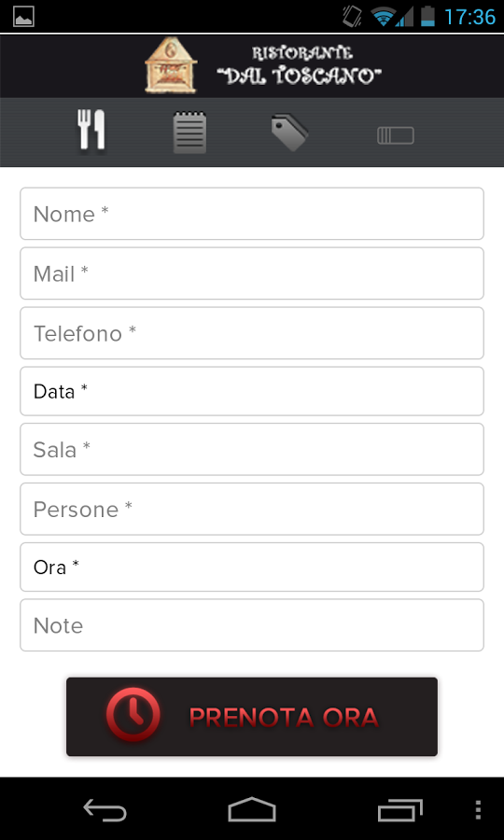Screen dimensions: 504x840
Task: Tap the Android home navigation icon
Action: 252,809
